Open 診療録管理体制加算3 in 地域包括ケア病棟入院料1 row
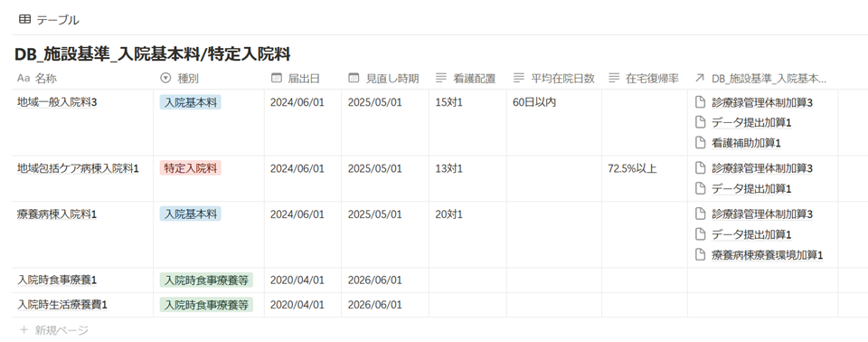868x342 pixels. pyautogui.click(x=762, y=168)
